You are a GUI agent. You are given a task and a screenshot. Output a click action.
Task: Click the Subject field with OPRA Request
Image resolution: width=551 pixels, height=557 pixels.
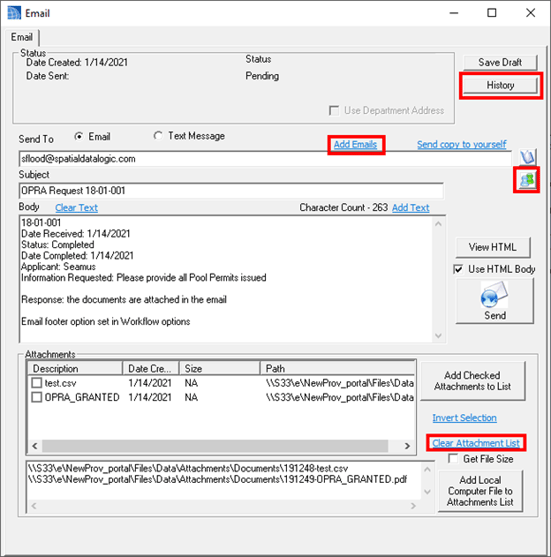coord(231,191)
